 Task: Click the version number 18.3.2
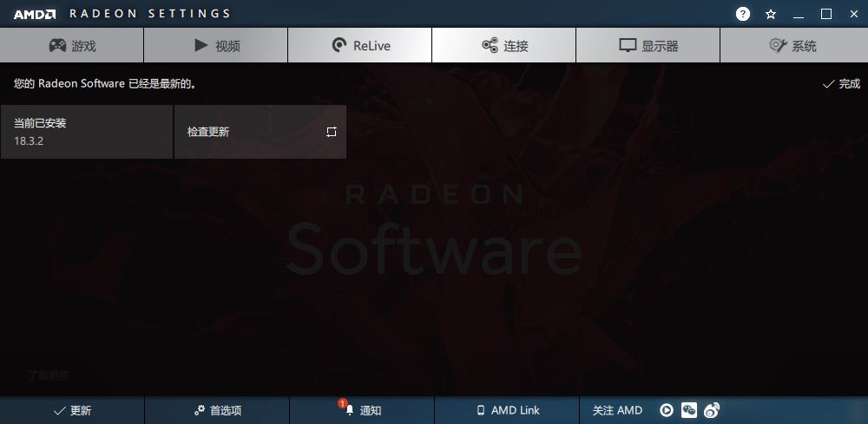point(29,140)
